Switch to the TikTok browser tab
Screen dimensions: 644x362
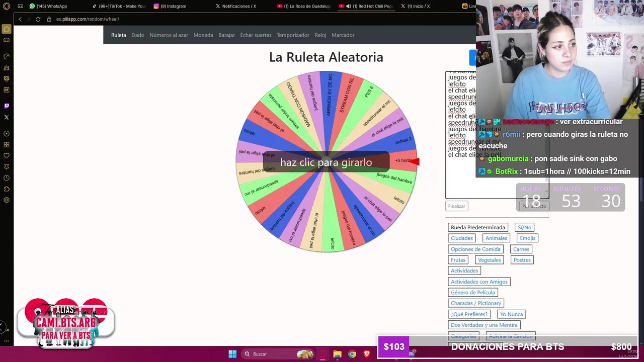119,6
